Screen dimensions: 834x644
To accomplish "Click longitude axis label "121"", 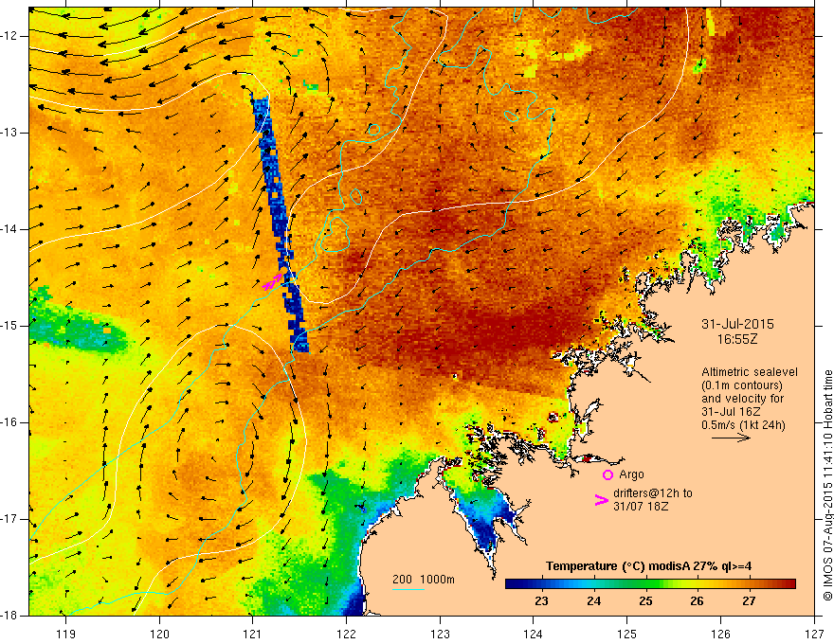I will (253, 634).
